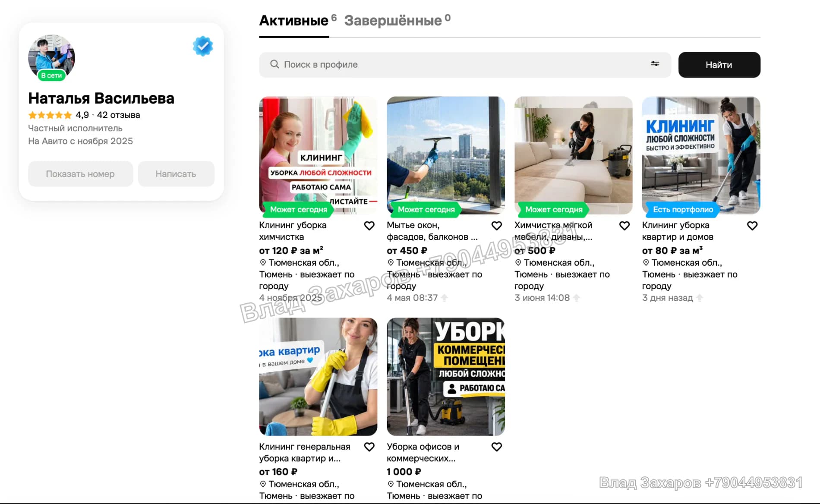Open commercial premises cleaning thumbnail
Image resolution: width=820 pixels, height=504 pixels.
446,377
